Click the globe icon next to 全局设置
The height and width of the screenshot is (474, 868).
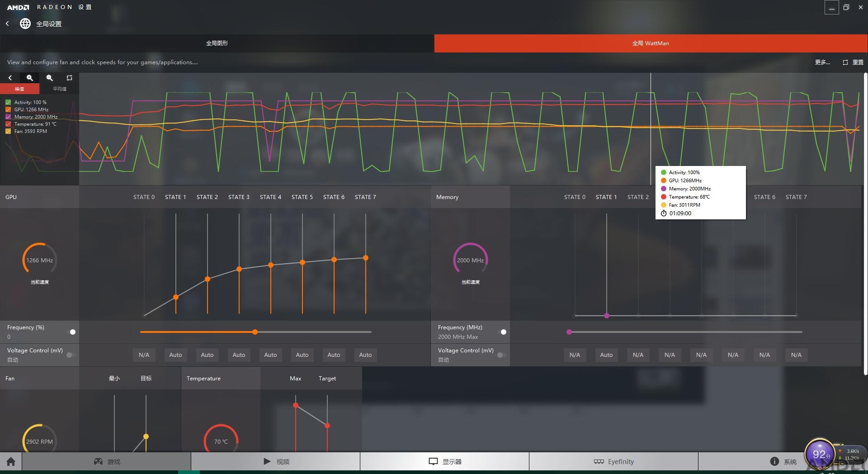click(25, 24)
